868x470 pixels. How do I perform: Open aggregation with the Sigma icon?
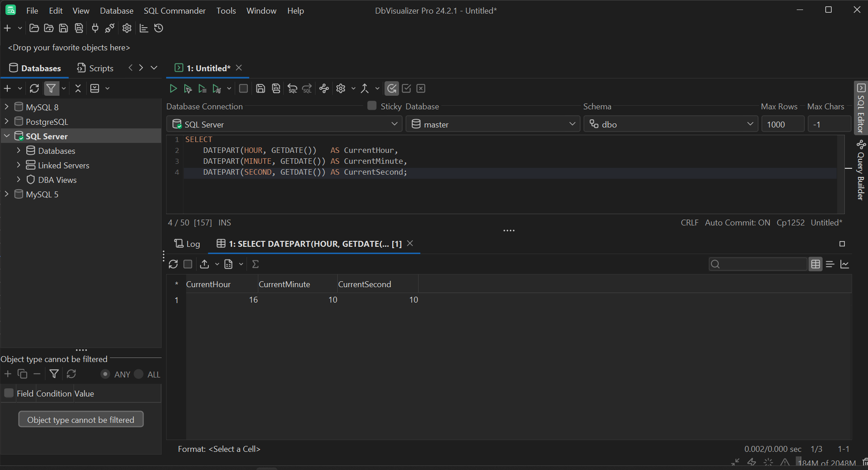tap(256, 264)
